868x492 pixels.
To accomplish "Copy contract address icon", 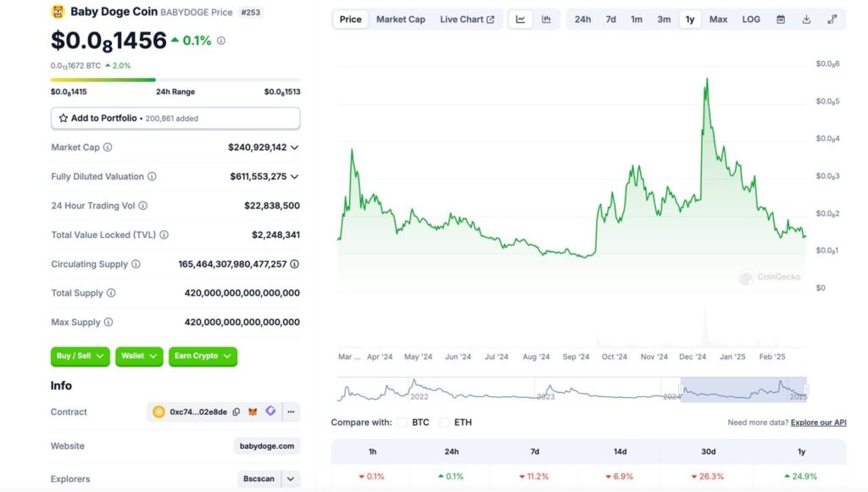I will (x=236, y=412).
